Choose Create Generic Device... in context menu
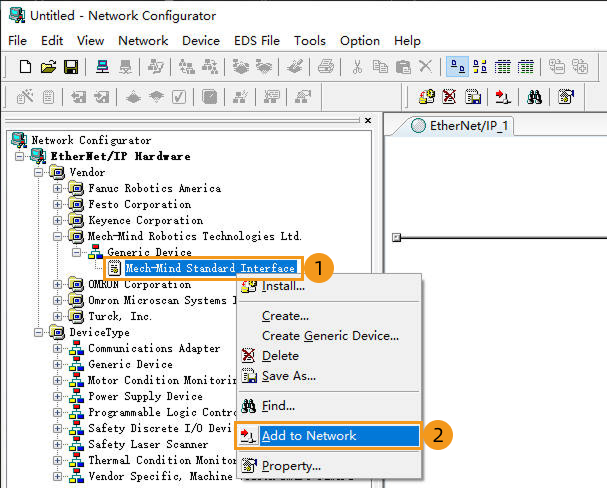The height and width of the screenshot is (488, 607). tap(329, 336)
